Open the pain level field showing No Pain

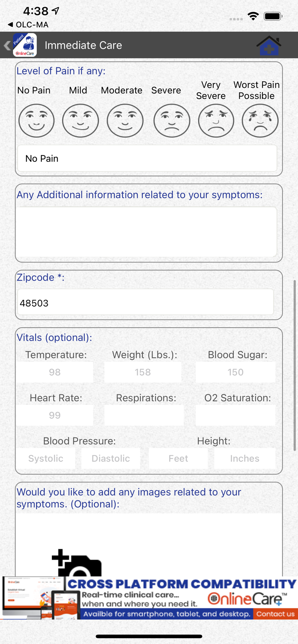(x=147, y=158)
